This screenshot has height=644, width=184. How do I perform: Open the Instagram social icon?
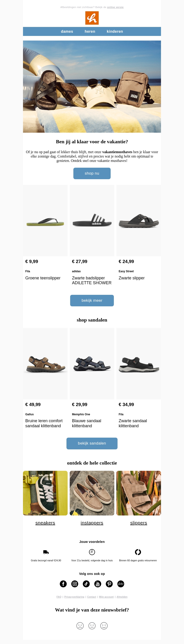coord(75,584)
